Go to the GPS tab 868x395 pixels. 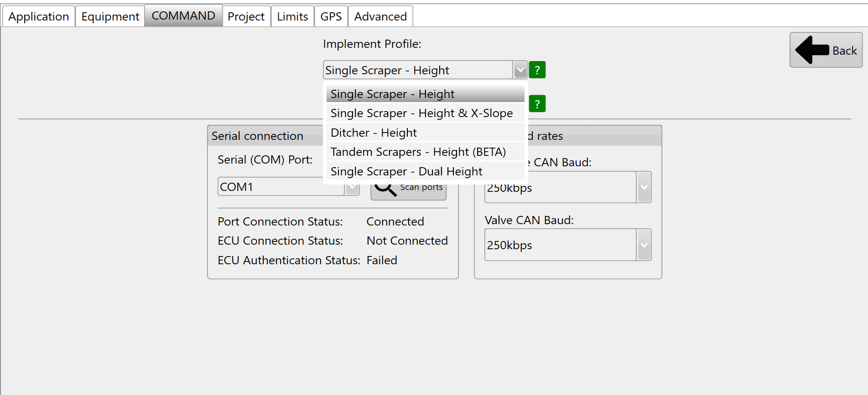coord(331,16)
